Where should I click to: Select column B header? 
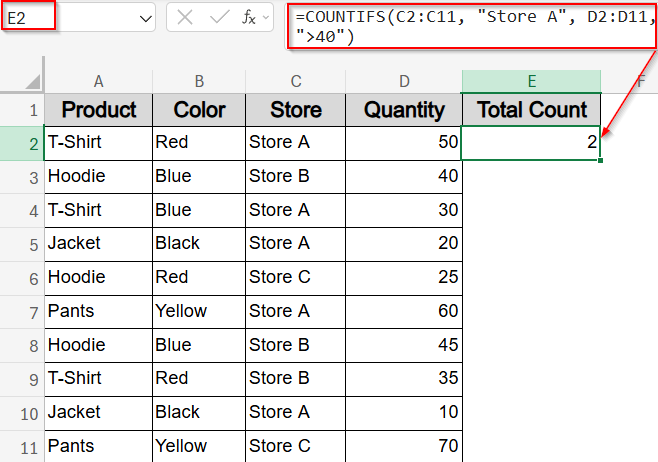click(199, 81)
